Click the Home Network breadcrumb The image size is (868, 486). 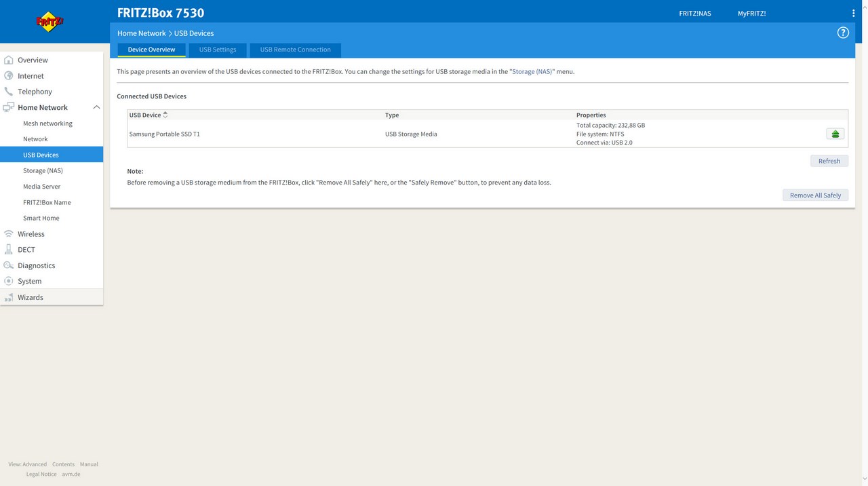[141, 33]
